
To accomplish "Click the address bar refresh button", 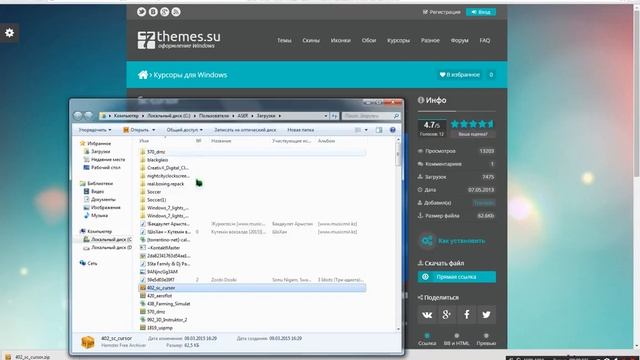I will 334,116.
